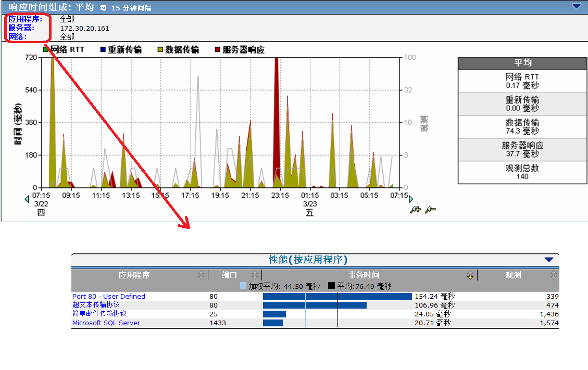Click the 服务器响应 red legend swatch

click(x=218, y=49)
